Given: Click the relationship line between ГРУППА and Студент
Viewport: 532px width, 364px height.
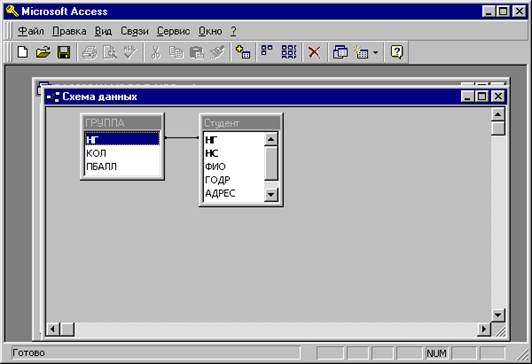Looking at the screenshot, I should coord(182,137).
